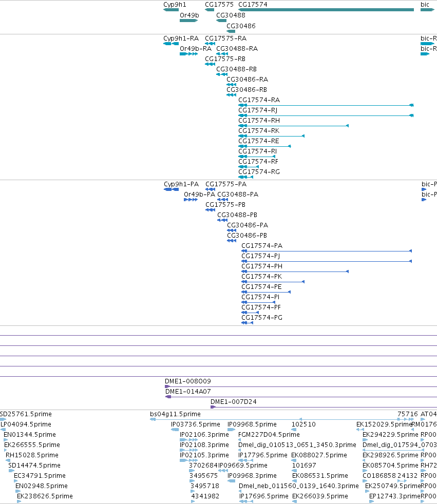Screen dimensions: 437x504
Task: Select the CG17574-RE transcript label
Action: 258,141
